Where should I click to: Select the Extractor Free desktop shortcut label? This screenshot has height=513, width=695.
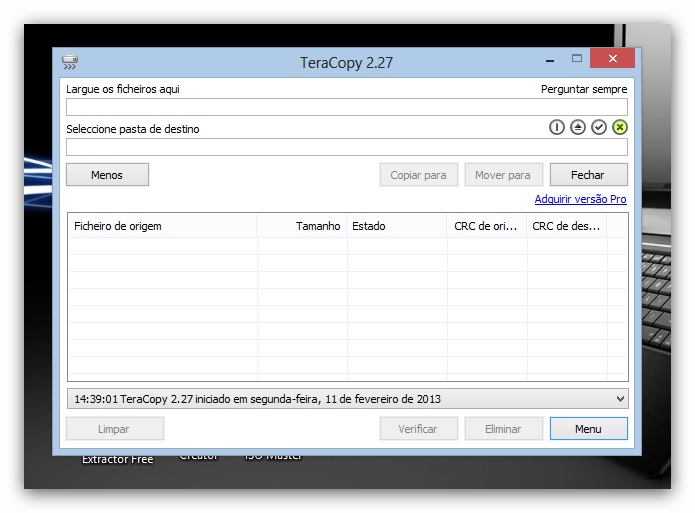point(117,459)
